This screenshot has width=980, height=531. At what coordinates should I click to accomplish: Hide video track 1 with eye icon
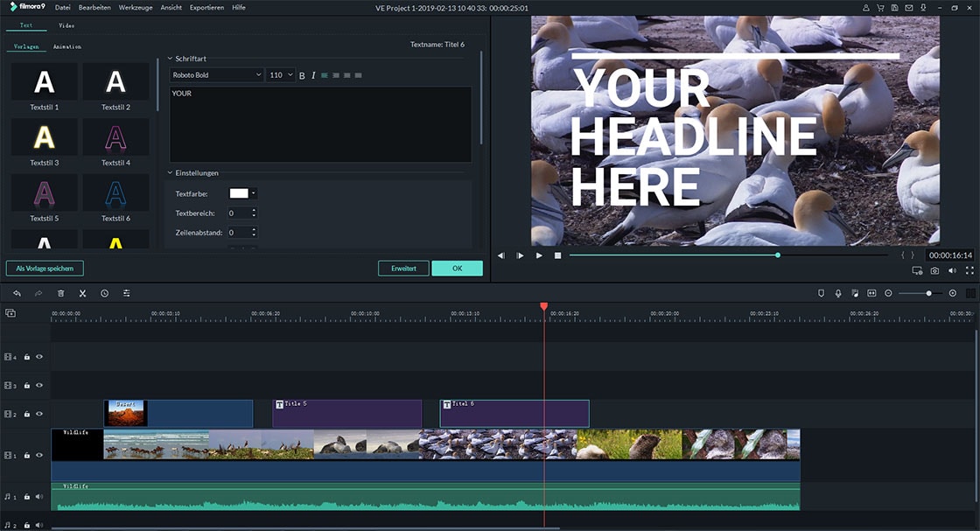[39, 456]
